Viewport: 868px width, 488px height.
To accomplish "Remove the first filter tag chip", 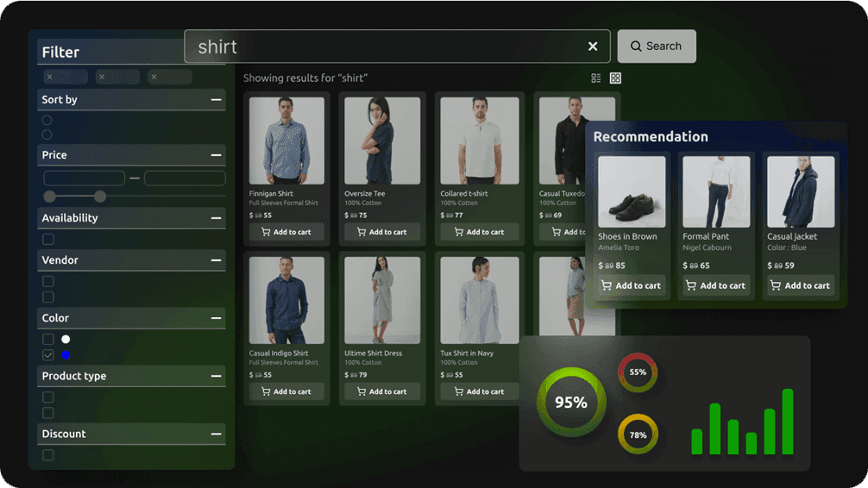I will 50,78.
